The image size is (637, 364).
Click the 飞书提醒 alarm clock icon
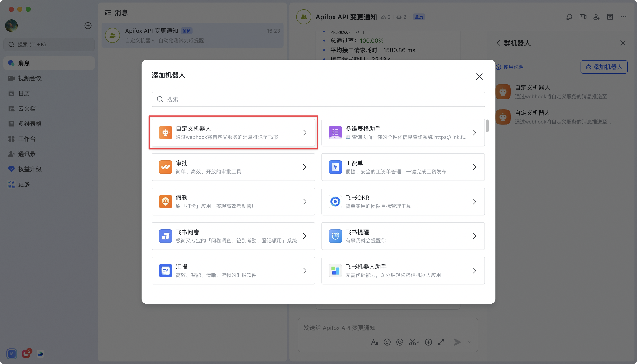[x=335, y=236]
